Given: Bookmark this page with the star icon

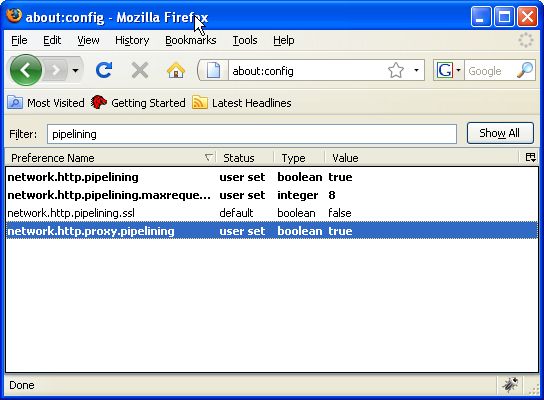Looking at the screenshot, I should coord(396,70).
